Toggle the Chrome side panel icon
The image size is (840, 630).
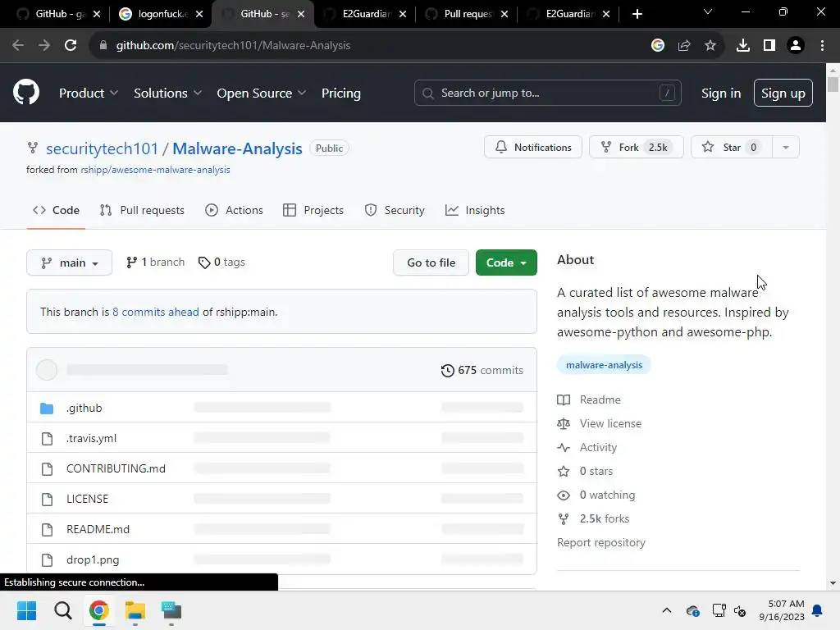pos(769,46)
